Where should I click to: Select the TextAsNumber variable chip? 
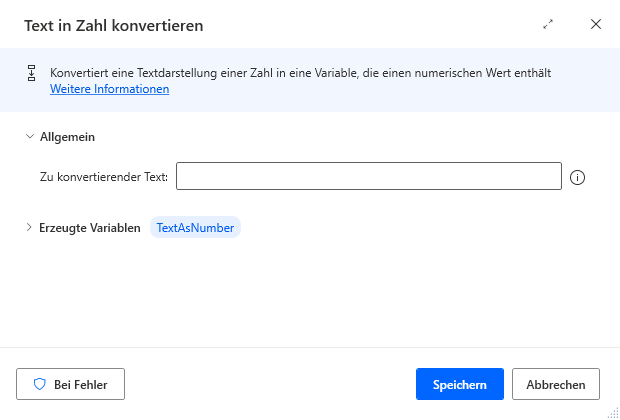click(x=195, y=227)
